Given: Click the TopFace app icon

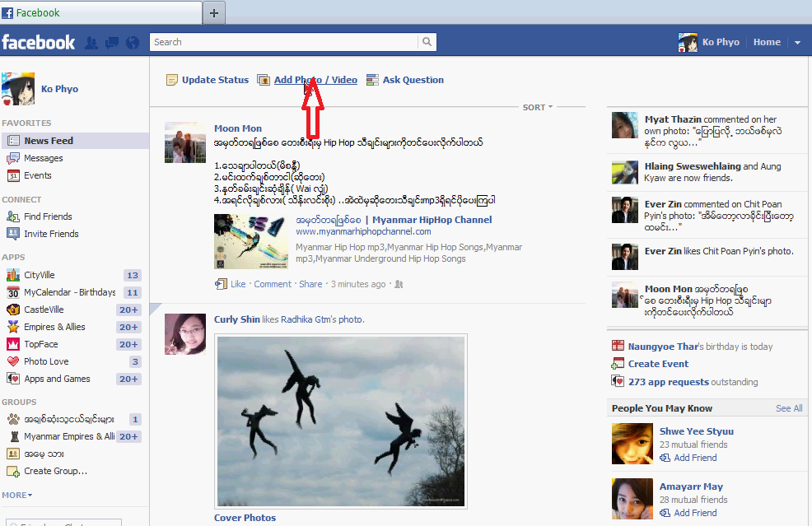Looking at the screenshot, I should 13,344.
